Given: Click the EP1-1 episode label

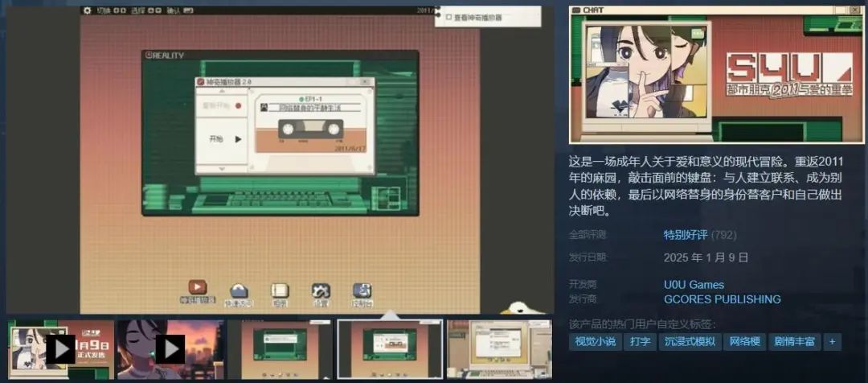Looking at the screenshot, I should pyautogui.click(x=313, y=99).
